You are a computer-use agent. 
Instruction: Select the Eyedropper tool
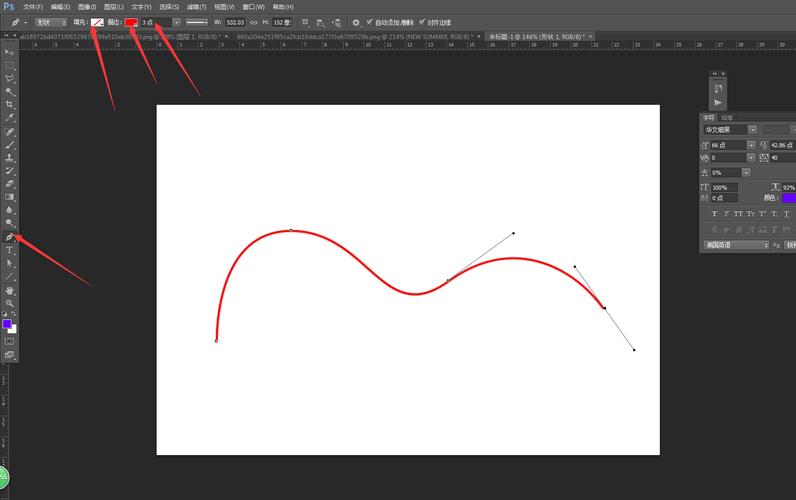(x=9, y=118)
